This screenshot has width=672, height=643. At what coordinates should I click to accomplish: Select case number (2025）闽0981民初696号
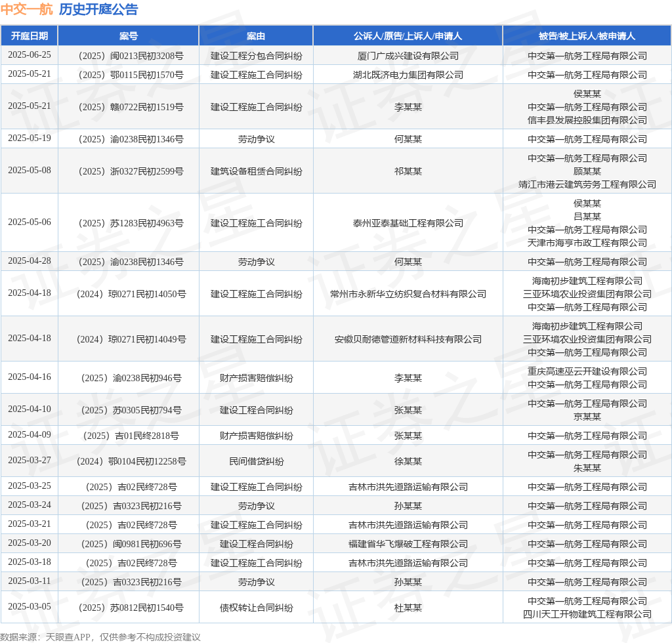(x=131, y=544)
